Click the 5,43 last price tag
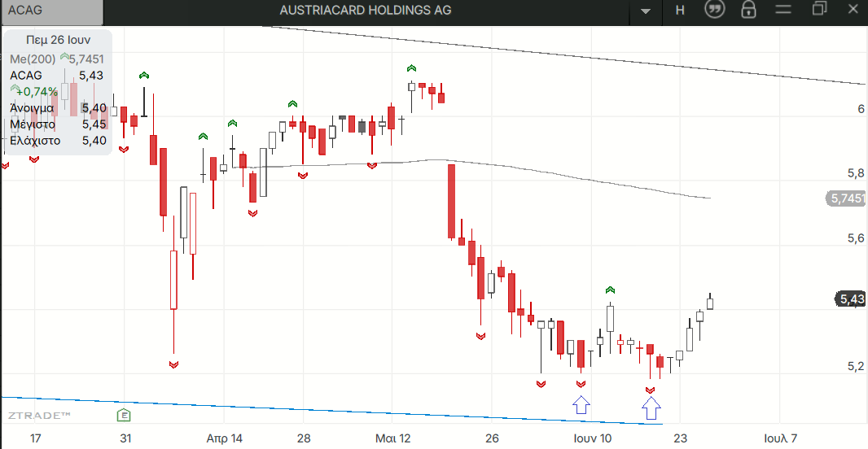The width and height of the screenshot is (868, 449). [x=850, y=299]
